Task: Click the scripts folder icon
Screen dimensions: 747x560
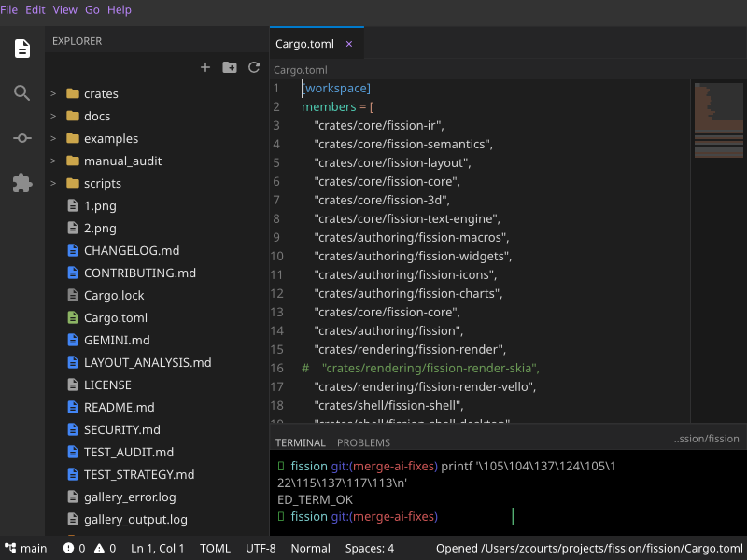Action: click(73, 183)
